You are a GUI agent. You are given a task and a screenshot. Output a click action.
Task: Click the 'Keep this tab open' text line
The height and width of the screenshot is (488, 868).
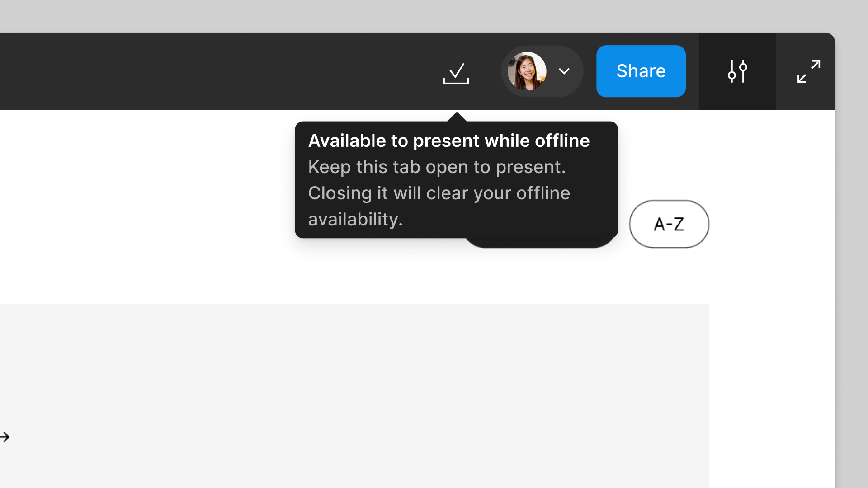coord(437,167)
